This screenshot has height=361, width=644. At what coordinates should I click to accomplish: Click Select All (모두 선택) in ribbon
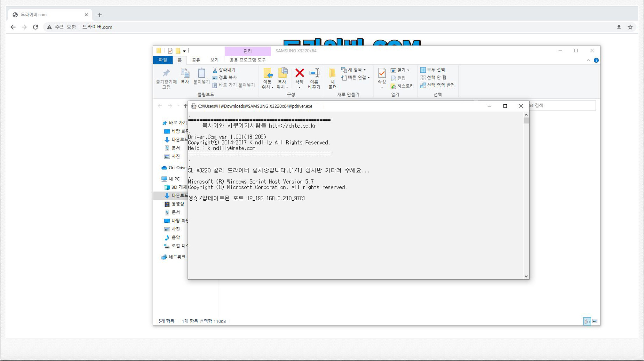tap(433, 70)
